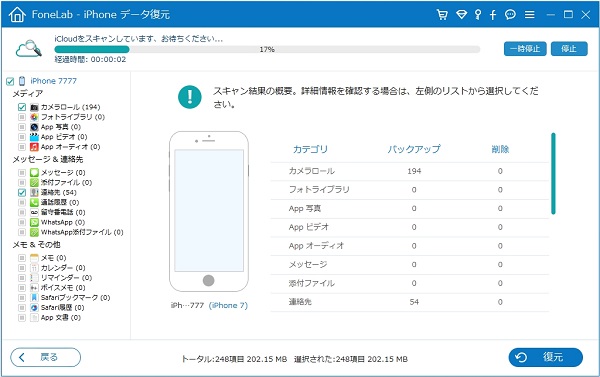Click the Safariブックマーク bookmark icon
Viewport: 600px width, 377px height.
click(34, 298)
